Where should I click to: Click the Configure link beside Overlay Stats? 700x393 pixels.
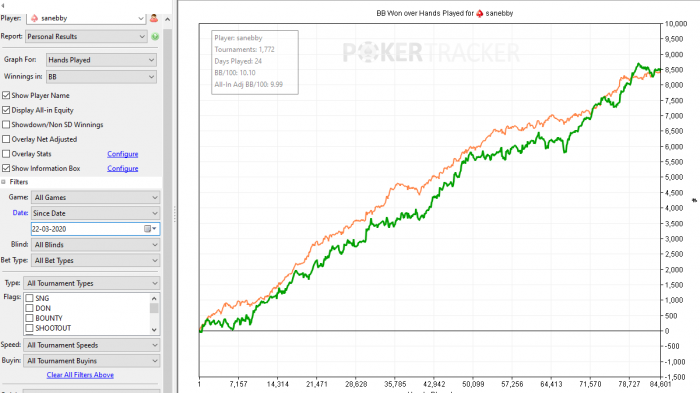click(123, 154)
